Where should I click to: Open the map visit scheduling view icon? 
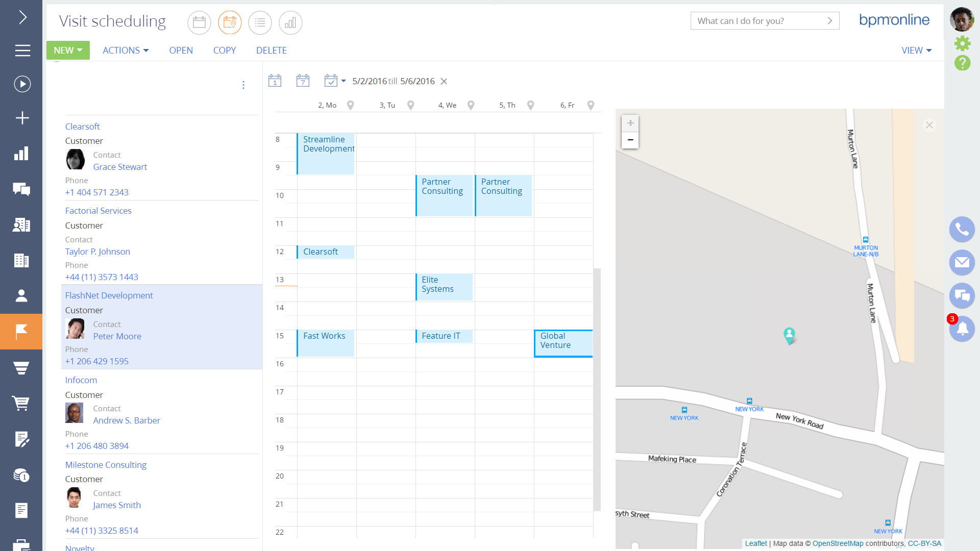tap(230, 22)
